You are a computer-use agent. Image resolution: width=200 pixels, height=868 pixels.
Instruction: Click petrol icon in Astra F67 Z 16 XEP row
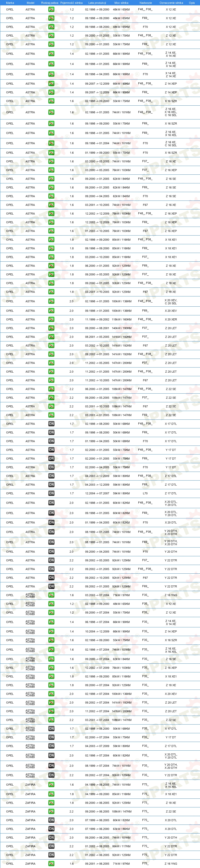(x=51, y=231)
